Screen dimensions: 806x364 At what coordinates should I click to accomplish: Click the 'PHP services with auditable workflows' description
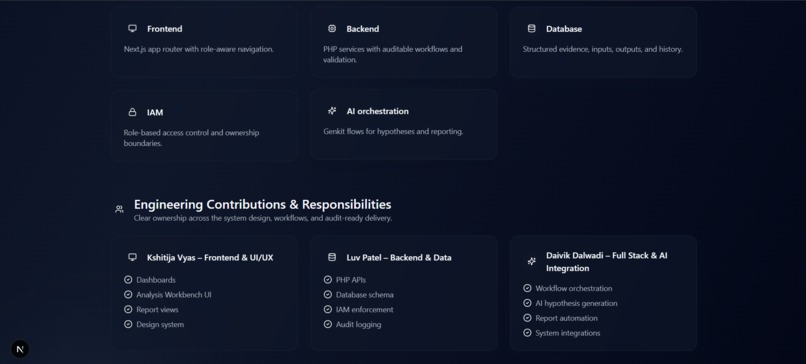393,54
